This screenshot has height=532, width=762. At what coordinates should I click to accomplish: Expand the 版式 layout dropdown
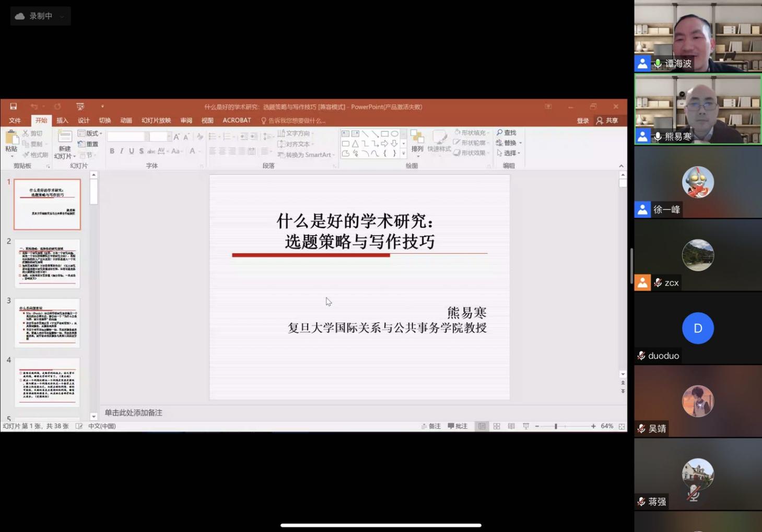(x=90, y=133)
